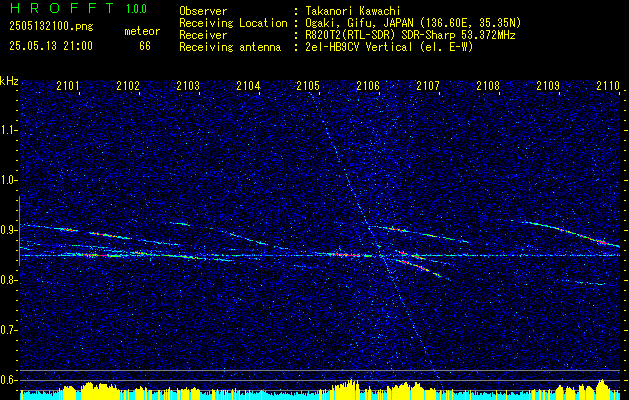Click the 0.7 kHz frequency label
This screenshot has width=629, height=400.
click(8, 330)
